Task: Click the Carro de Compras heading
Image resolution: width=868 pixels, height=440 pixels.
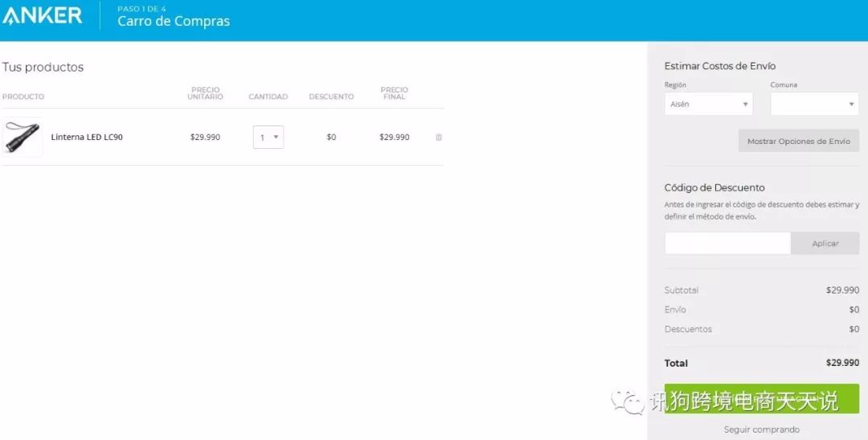Action: tap(174, 22)
